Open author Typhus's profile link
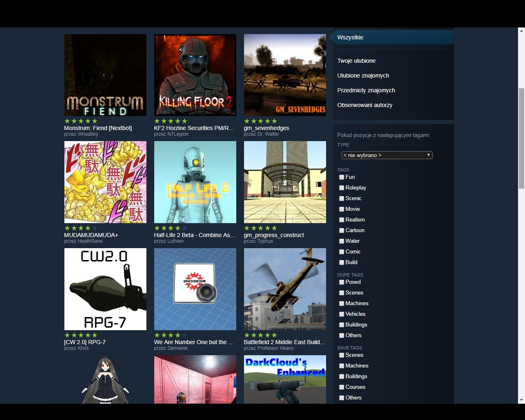525x420 pixels. pyautogui.click(x=265, y=241)
